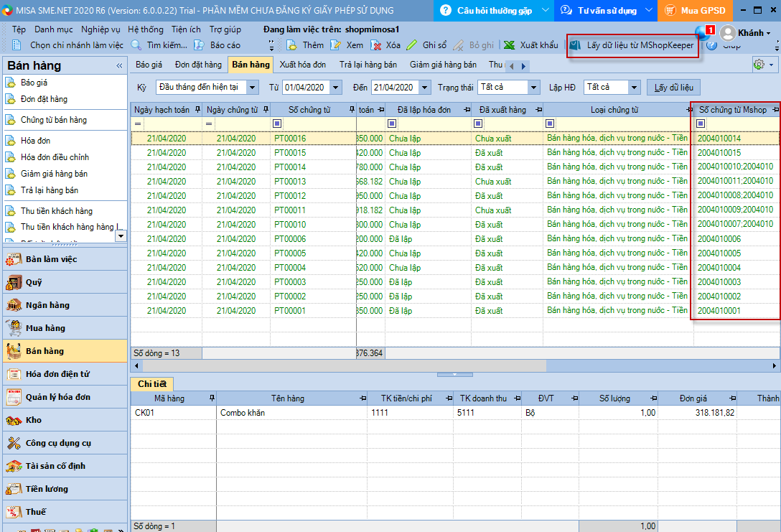Viewport: 781px width, 532px height.
Task: Toggle filter box under Số chứng từ Mshop
Action: [x=701, y=123]
